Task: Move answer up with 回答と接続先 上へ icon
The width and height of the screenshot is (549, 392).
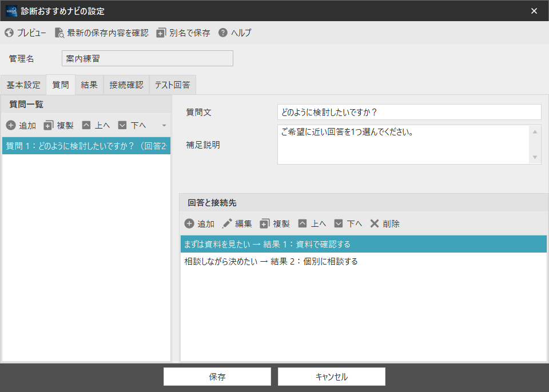Action: point(303,223)
